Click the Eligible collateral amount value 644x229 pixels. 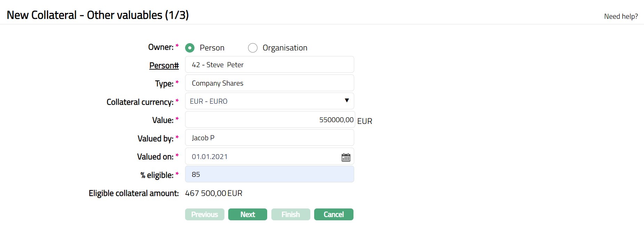tap(214, 193)
